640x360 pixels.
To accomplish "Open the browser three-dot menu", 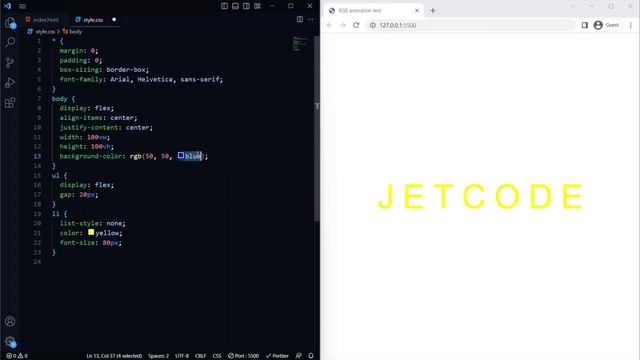I will pos(631,25).
